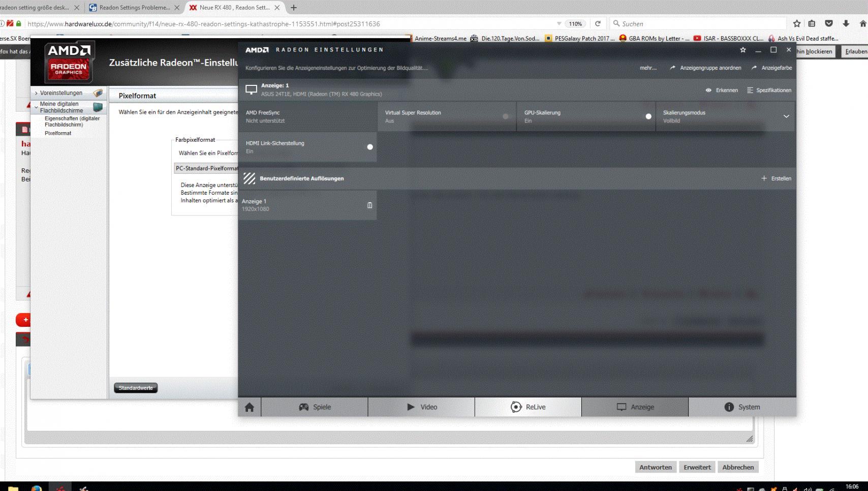
Task: Open Anzeigefarbe settings
Action: tap(771, 68)
